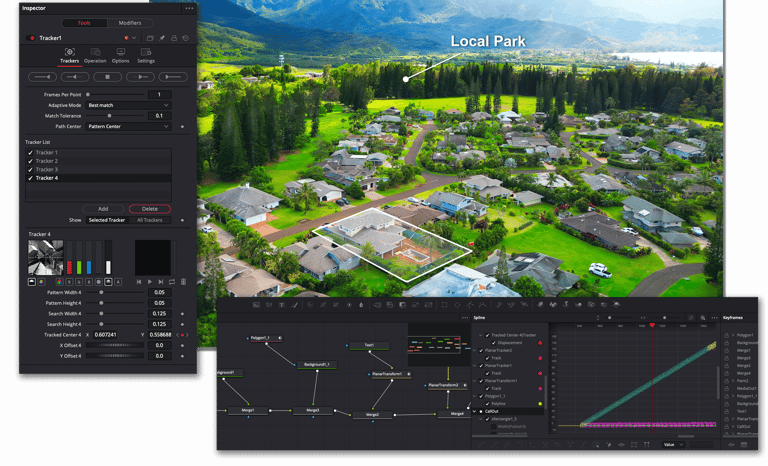
Task: Uncheck Tracker 2 in Tracker List
Action: point(30,161)
